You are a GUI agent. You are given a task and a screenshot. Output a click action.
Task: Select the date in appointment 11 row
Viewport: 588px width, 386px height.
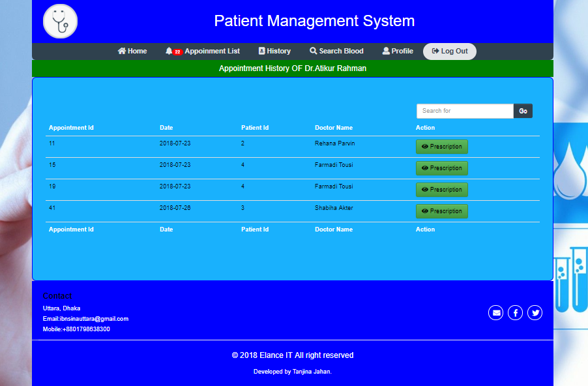(175, 143)
